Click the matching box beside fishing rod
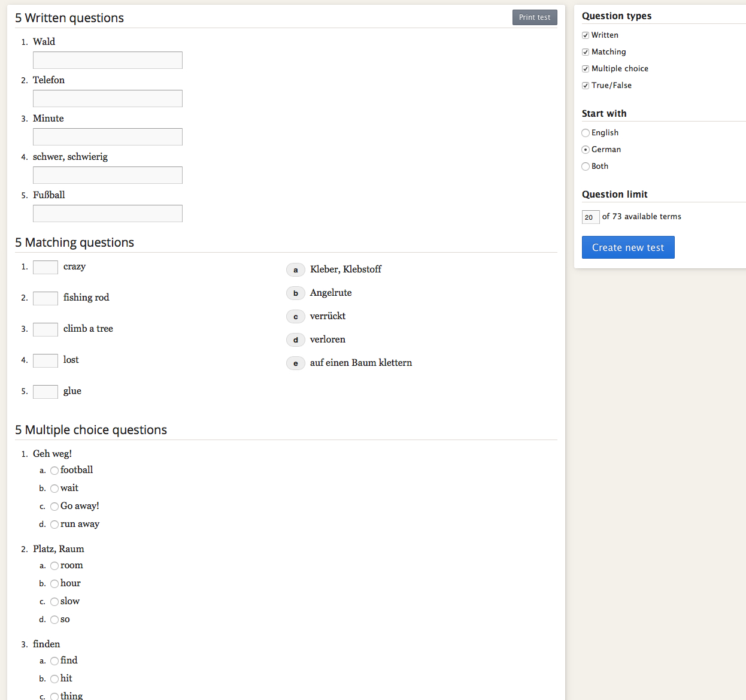This screenshot has width=746, height=700. [x=46, y=298]
